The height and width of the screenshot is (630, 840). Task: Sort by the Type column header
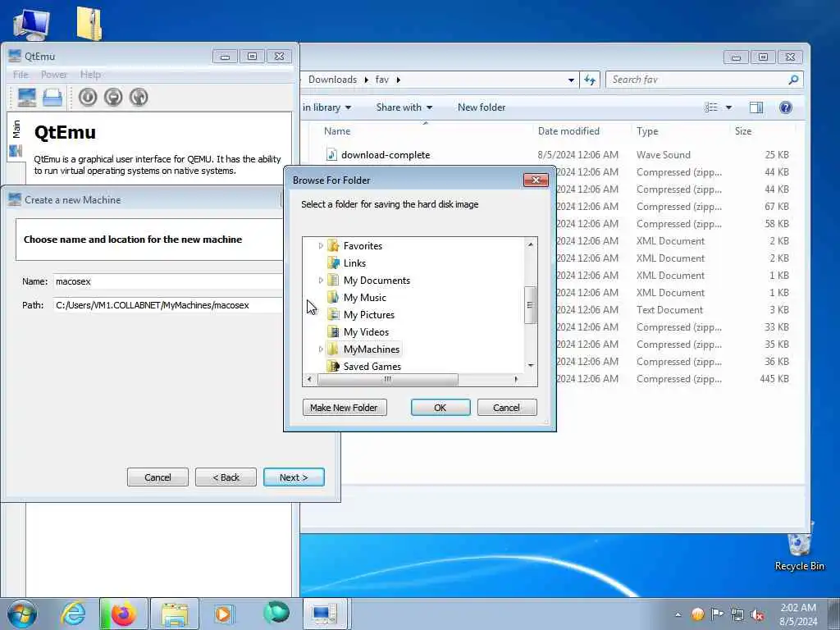click(647, 131)
